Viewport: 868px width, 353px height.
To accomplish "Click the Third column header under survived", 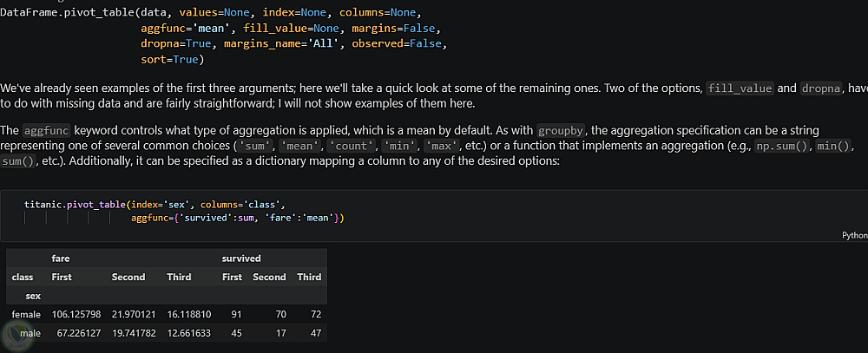I will pos(309,278).
